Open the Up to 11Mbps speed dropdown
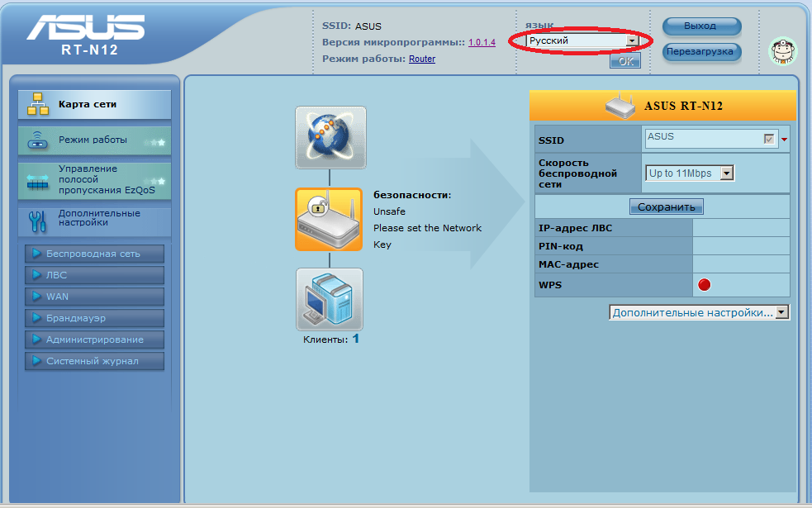This screenshot has width=812, height=508. 689,173
